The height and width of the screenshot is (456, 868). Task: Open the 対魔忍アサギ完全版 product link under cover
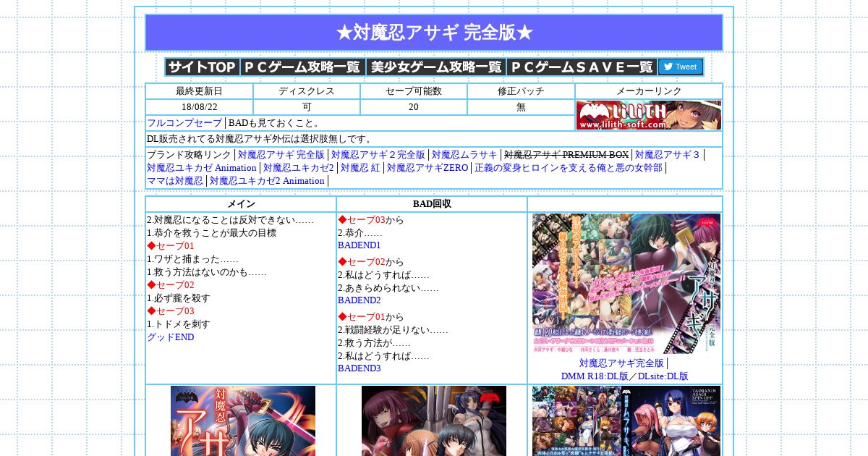tap(621, 363)
